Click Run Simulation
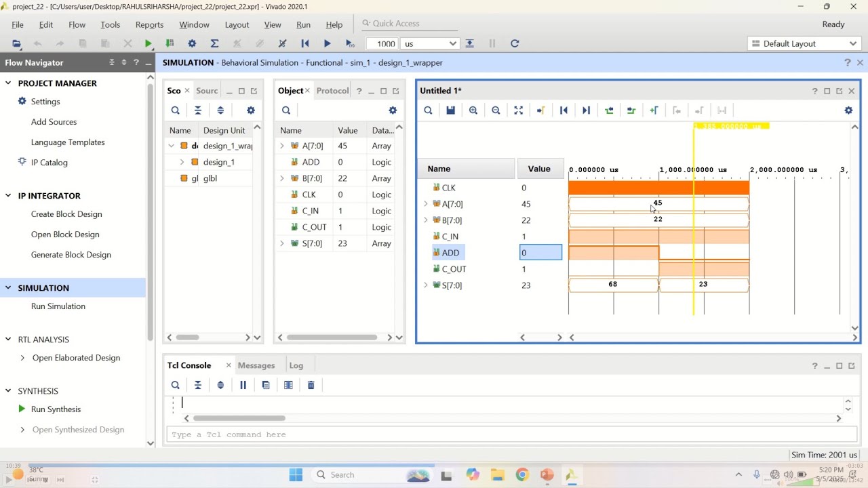This screenshot has width=868, height=488. [x=58, y=306]
